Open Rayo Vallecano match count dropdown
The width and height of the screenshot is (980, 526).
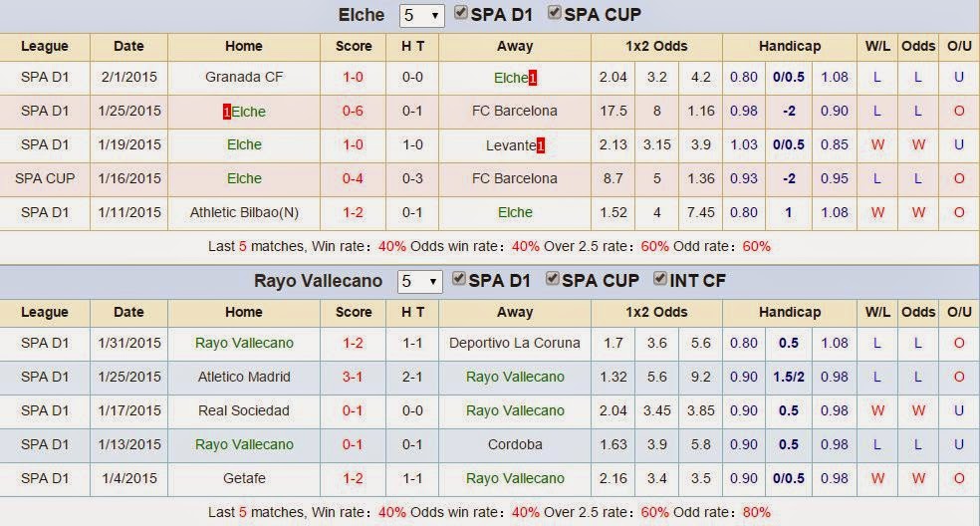point(420,282)
